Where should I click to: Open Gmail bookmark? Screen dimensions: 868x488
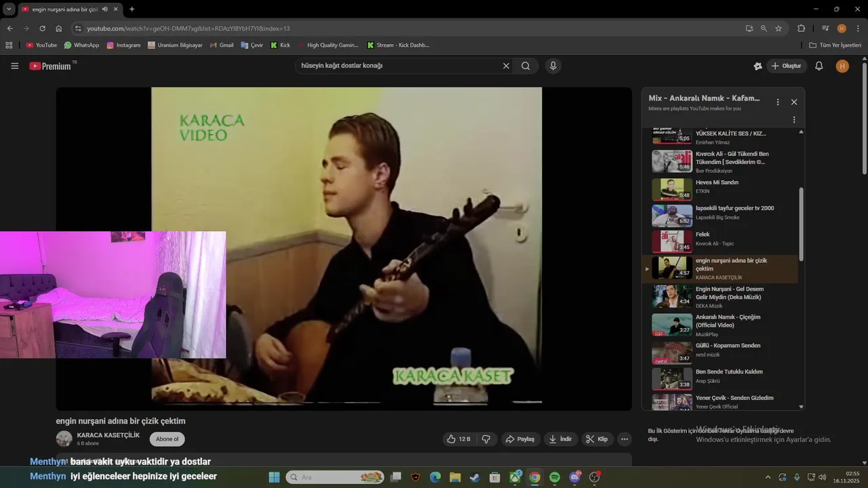click(x=222, y=45)
